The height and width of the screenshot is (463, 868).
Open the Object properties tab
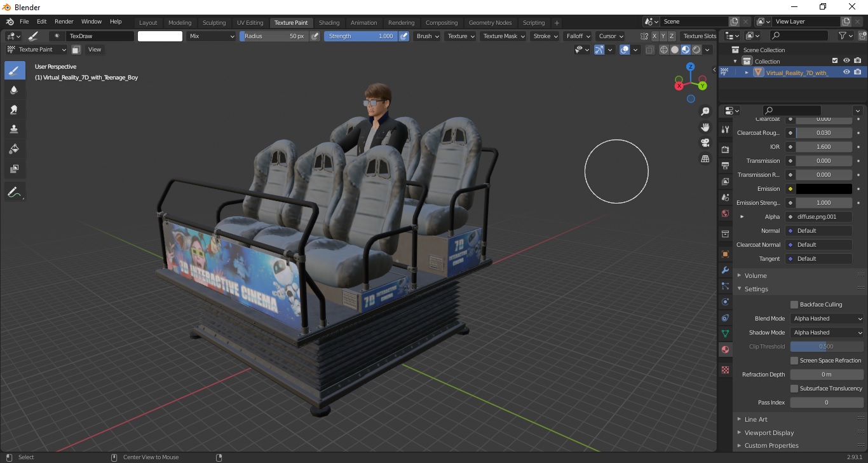[x=725, y=254]
